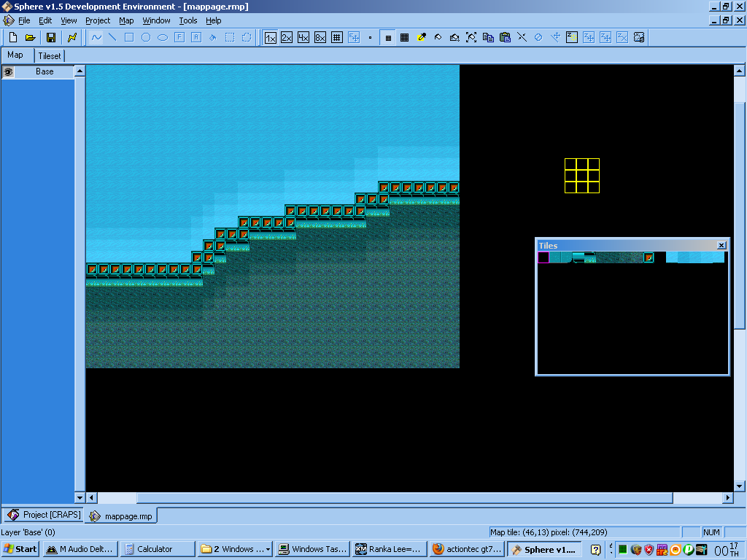This screenshot has height=560, width=747.
Task: Toggle the grid display toolbar button
Action: coord(337,37)
